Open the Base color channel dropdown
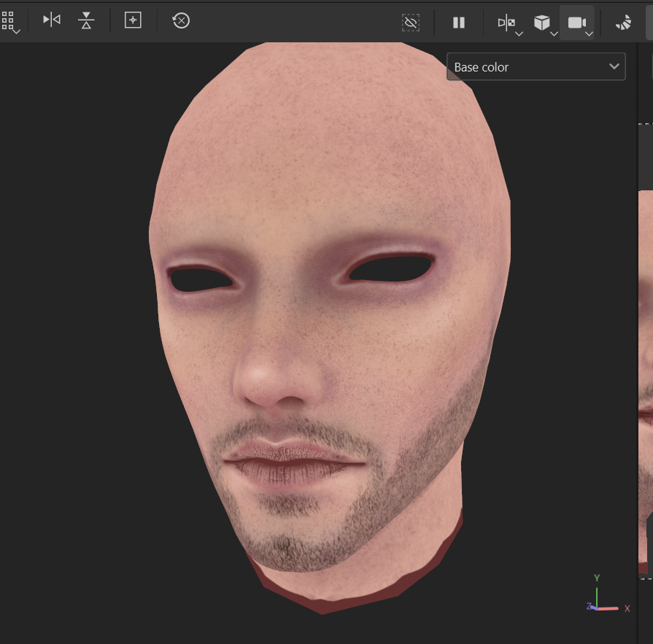The height and width of the screenshot is (644, 653). (536, 66)
